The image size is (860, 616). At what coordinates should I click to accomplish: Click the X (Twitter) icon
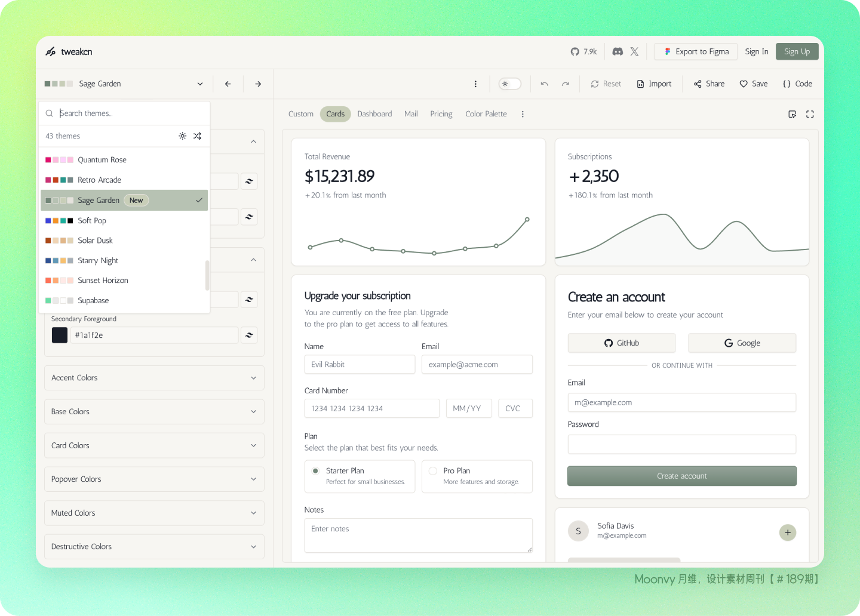634,52
